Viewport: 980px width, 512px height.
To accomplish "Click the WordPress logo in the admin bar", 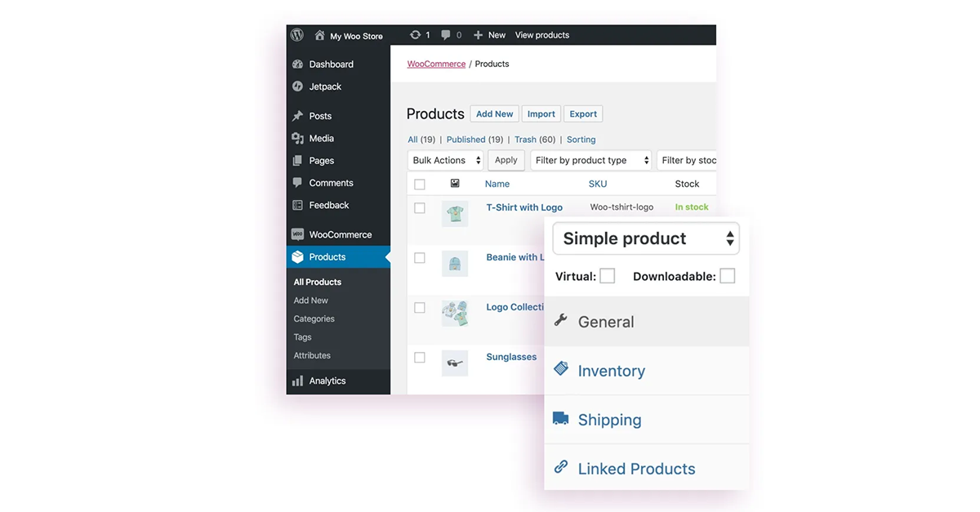I will [296, 34].
